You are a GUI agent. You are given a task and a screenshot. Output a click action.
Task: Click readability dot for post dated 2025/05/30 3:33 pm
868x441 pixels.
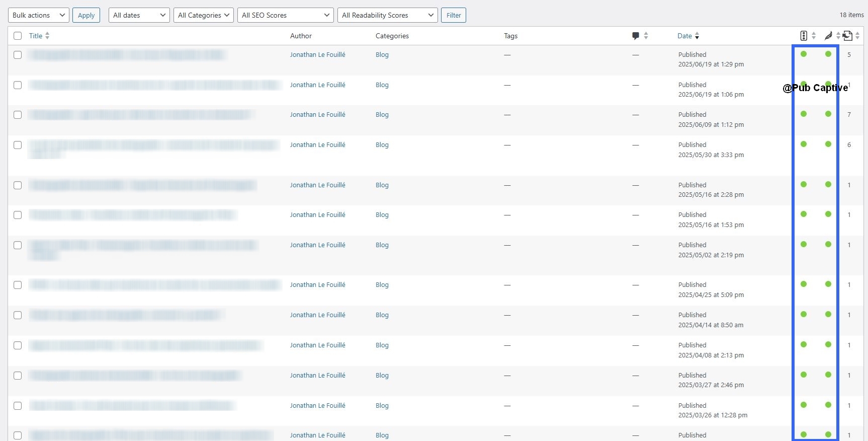click(x=828, y=144)
